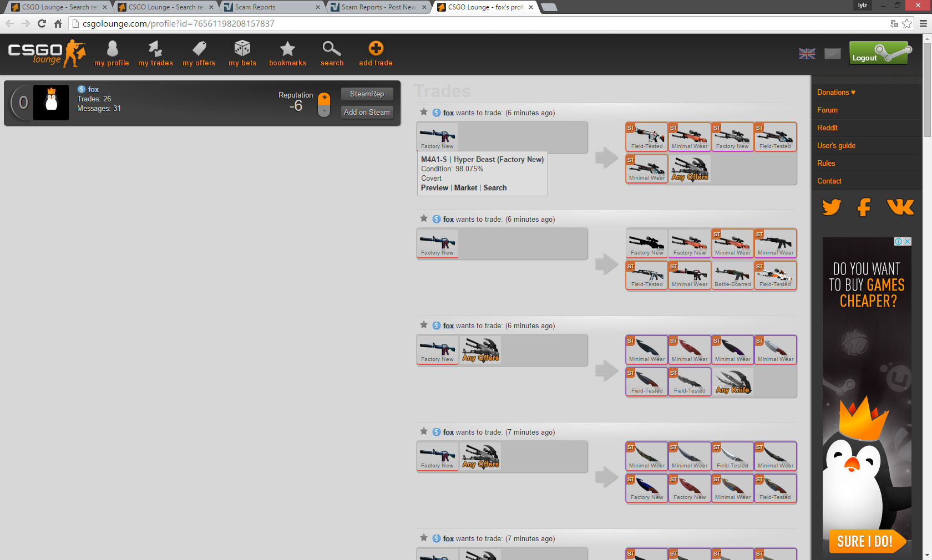Open the my profile icon

(x=112, y=49)
